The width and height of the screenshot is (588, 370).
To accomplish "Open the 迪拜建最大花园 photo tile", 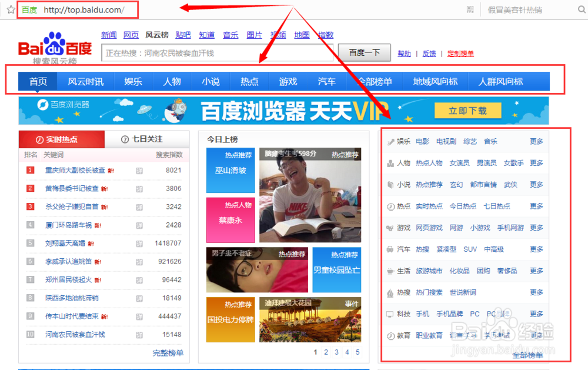I will pyautogui.click(x=310, y=320).
